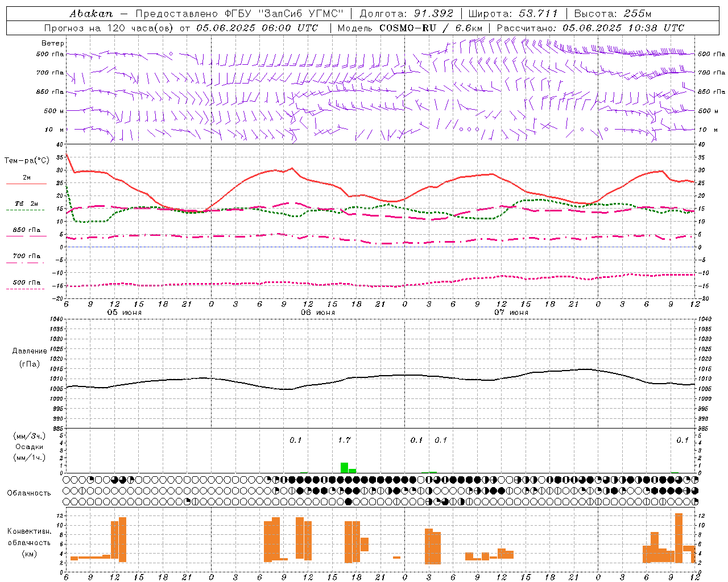
Task: Click the tallest green precipitation bar
Action: point(344,468)
